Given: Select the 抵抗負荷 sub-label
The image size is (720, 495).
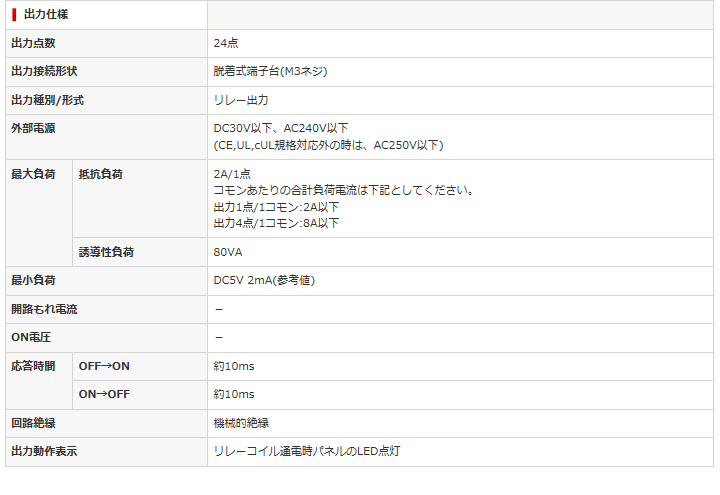Looking at the screenshot, I should coord(101,174).
